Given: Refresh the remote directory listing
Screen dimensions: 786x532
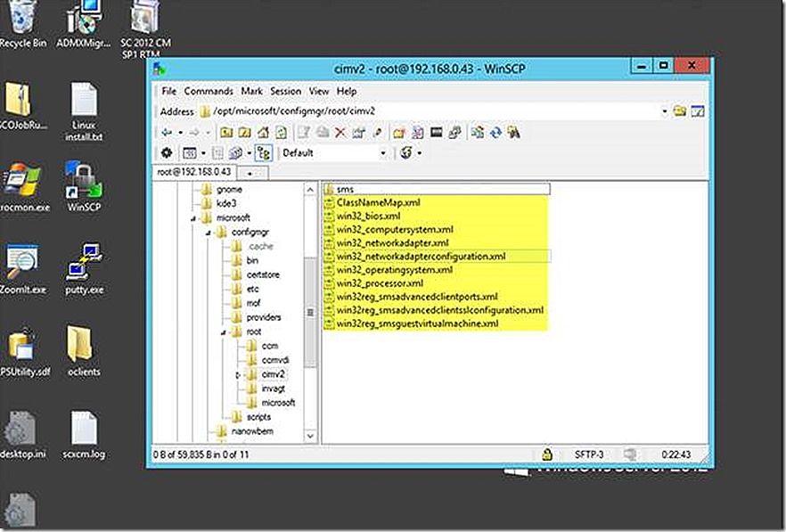Looking at the screenshot, I should [x=281, y=133].
